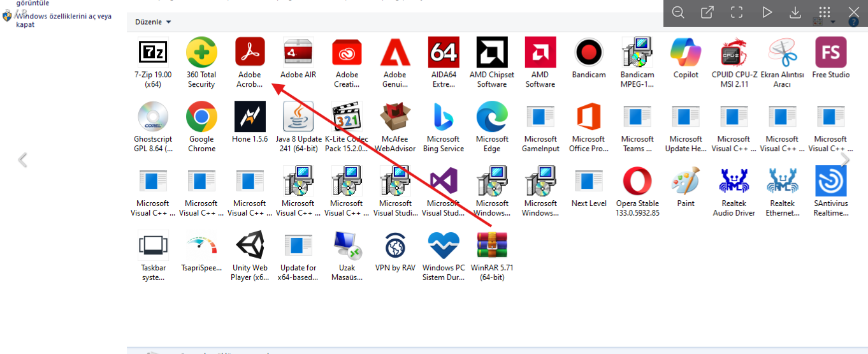Select the VPN by RAV icon
Viewport: 868px width, 354px height.
tap(395, 246)
